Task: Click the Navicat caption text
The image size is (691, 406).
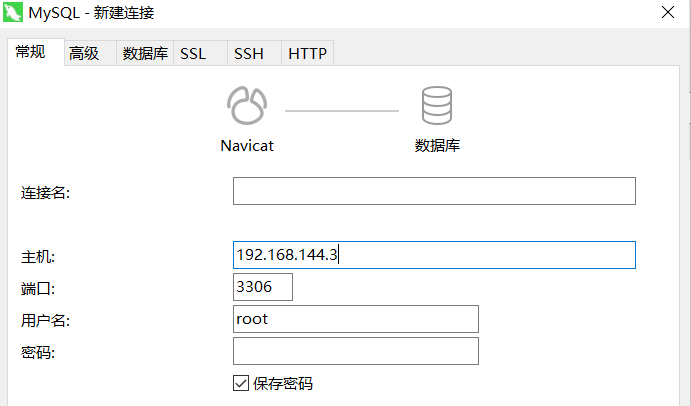Action: (x=247, y=145)
